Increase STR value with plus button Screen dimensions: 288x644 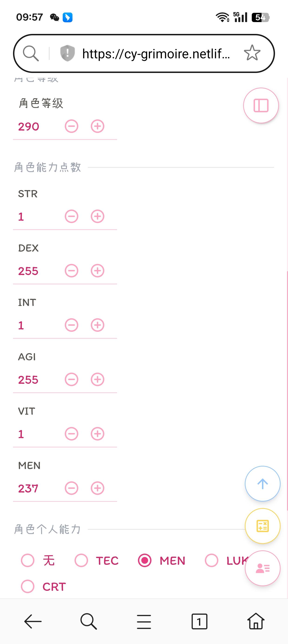[x=98, y=217]
